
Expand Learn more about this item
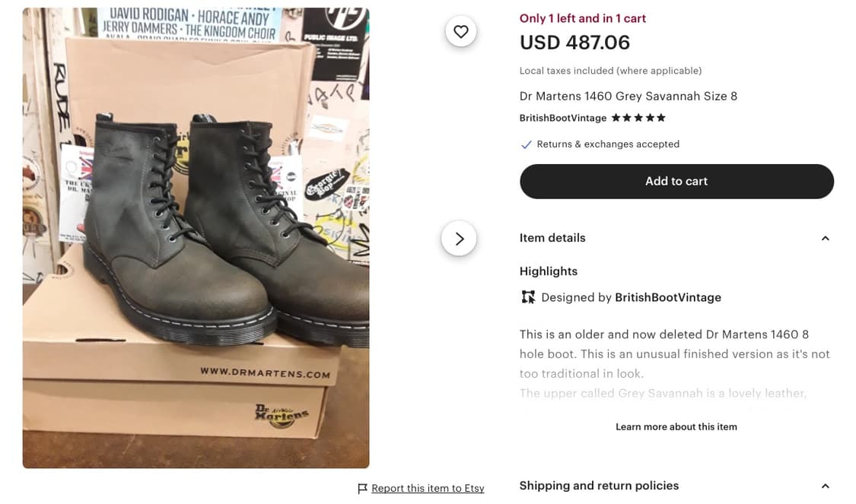click(x=676, y=426)
